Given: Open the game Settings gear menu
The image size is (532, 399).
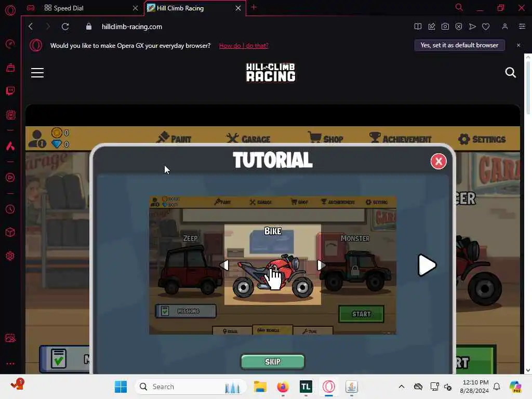Looking at the screenshot, I should 482,139.
